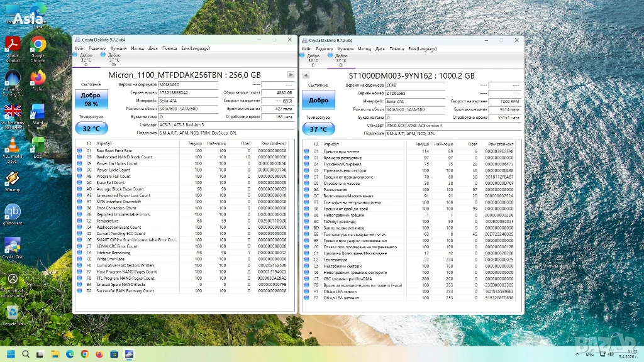The height and width of the screenshot is (362, 644).
Task: Open Google Chrome desktop shortcut
Action: [x=38, y=48]
